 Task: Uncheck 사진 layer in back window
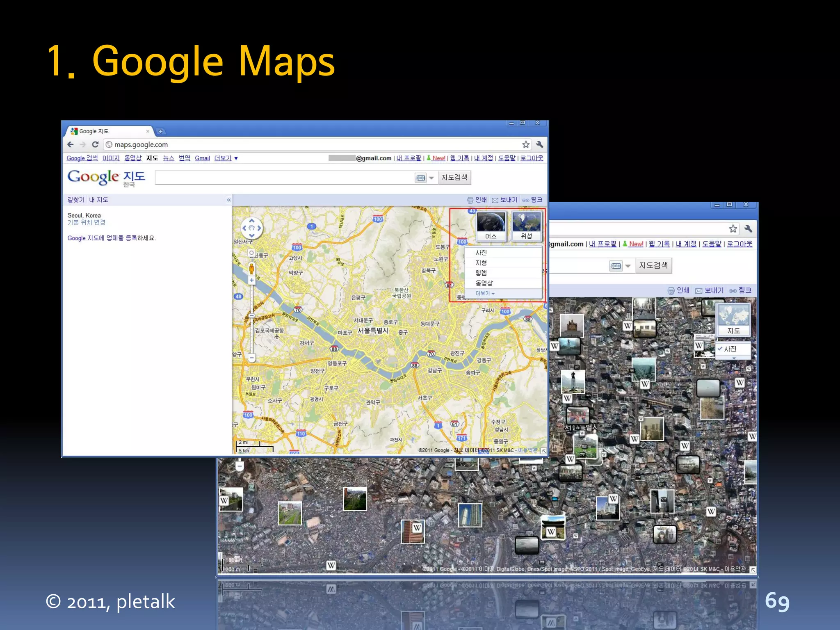coord(733,349)
